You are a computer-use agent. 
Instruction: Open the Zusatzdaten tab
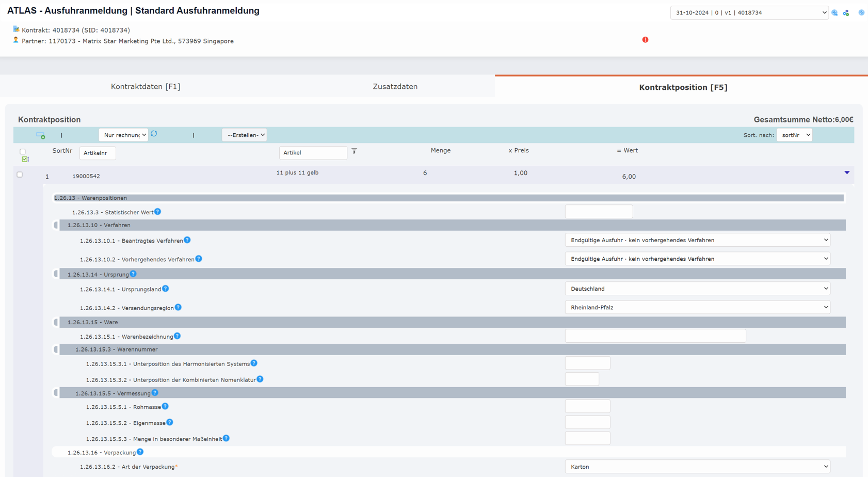point(395,87)
